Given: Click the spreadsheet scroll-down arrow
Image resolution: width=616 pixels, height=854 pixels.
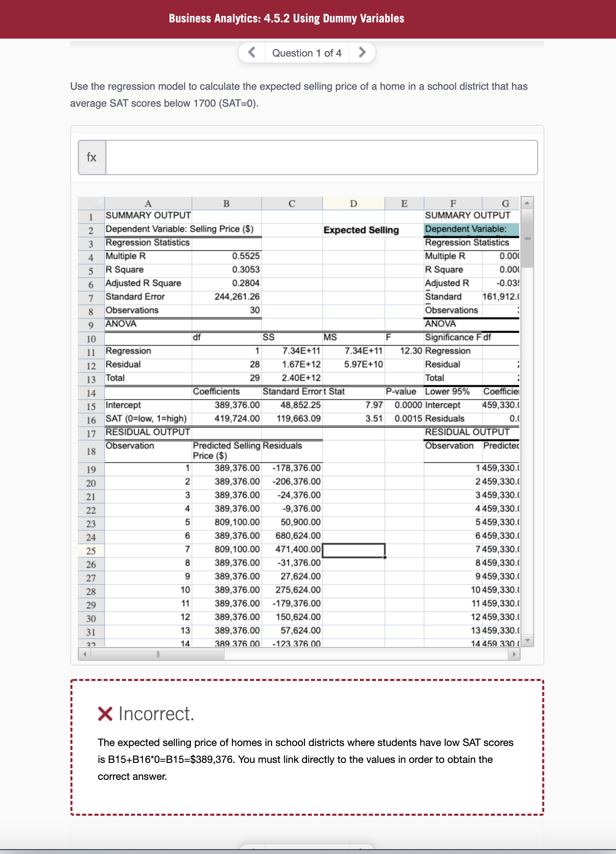Looking at the screenshot, I should pyautogui.click(x=527, y=640).
